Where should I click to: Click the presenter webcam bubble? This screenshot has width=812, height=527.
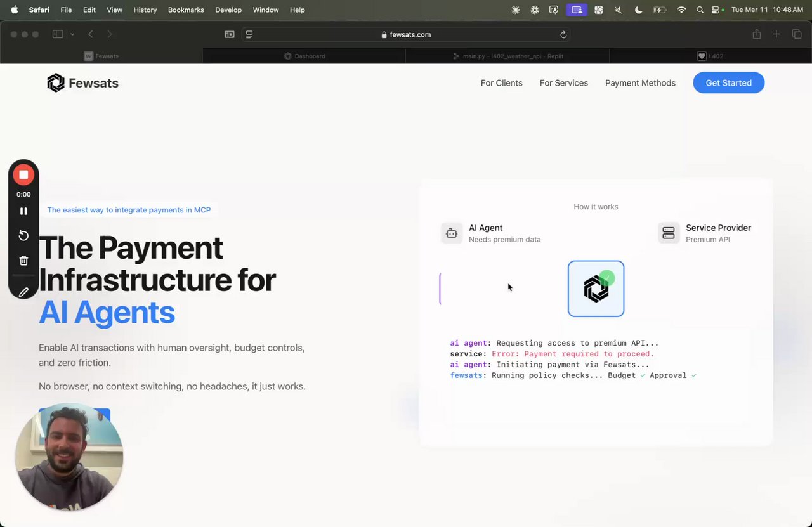(x=69, y=457)
